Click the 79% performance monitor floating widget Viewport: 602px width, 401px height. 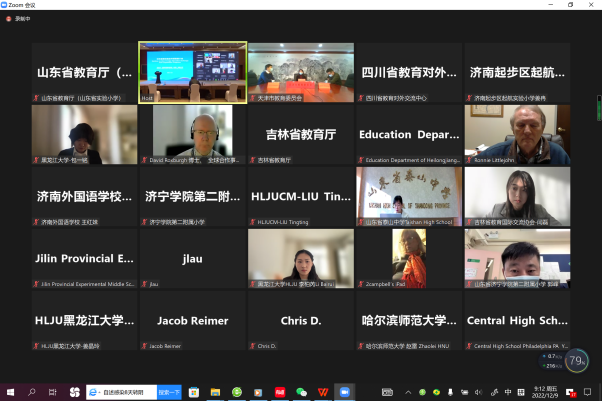[576, 360]
